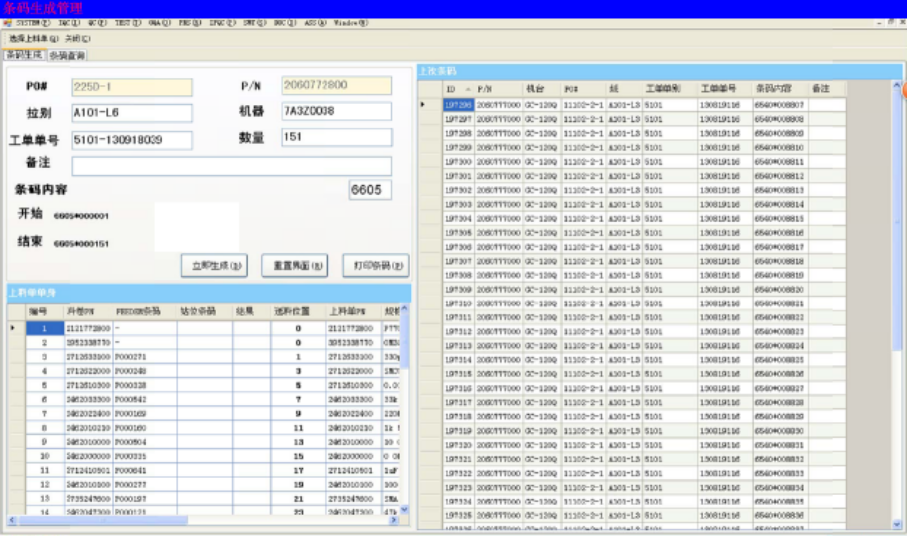Select ID cell 197310 in right grid
This screenshot has height=536, width=908.
[x=459, y=303]
